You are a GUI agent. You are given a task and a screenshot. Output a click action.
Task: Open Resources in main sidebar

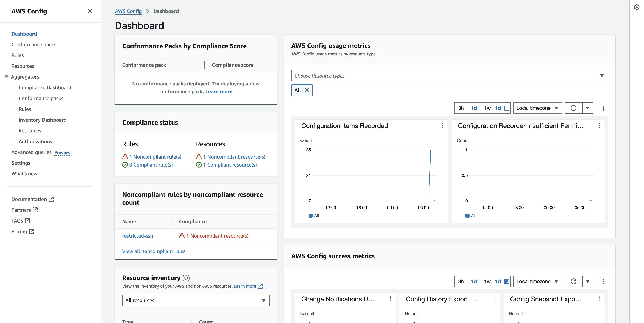tap(23, 66)
